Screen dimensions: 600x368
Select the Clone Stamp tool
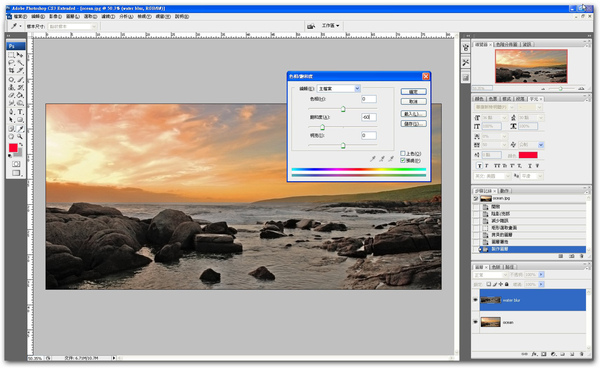click(x=11, y=87)
